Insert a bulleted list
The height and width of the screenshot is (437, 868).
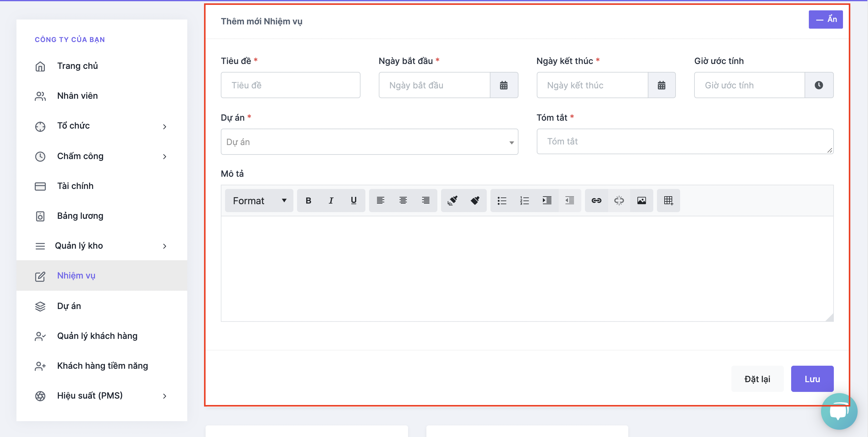click(502, 201)
